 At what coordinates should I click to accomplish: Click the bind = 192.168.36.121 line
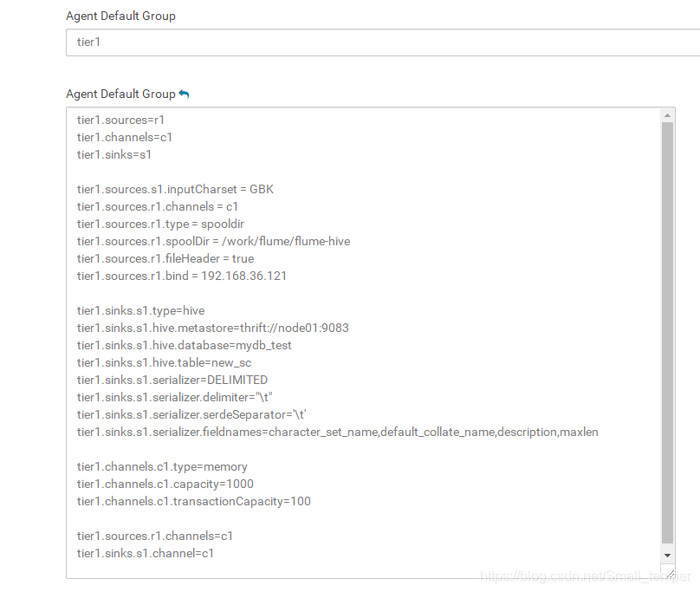pos(182,276)
